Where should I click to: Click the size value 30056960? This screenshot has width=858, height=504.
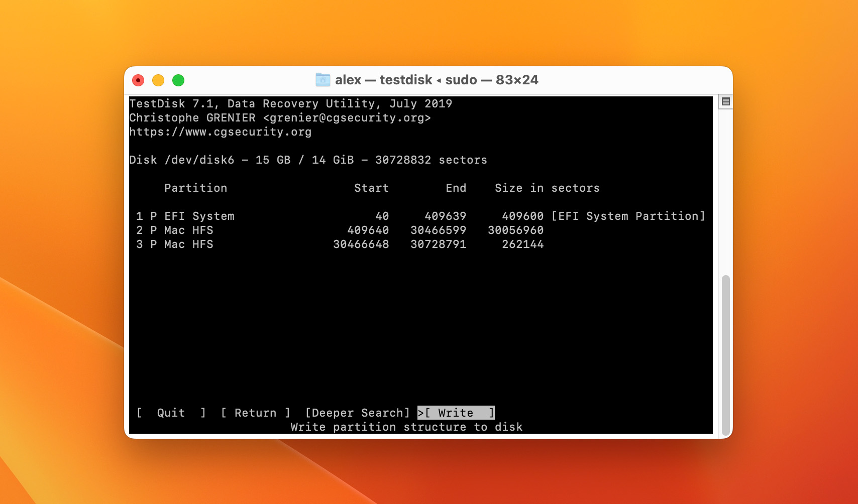(x=516, y=230)
